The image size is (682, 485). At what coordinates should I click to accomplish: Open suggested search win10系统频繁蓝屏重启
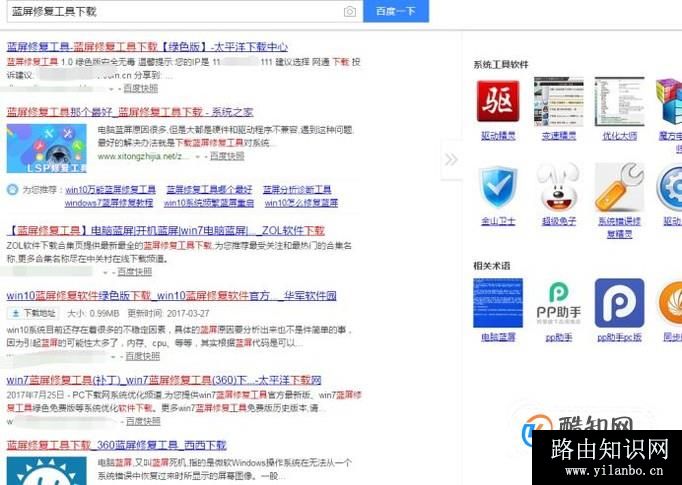pyautogui.click(x=209, y=203)
